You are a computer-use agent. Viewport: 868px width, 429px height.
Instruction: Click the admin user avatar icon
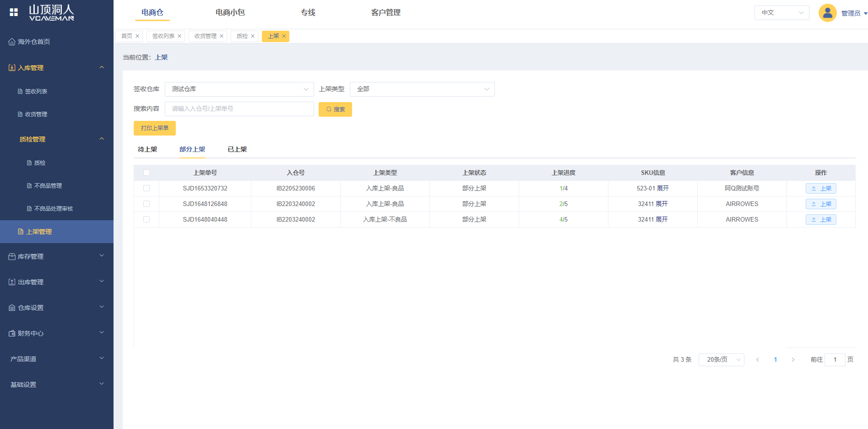(x=827, y=13)
